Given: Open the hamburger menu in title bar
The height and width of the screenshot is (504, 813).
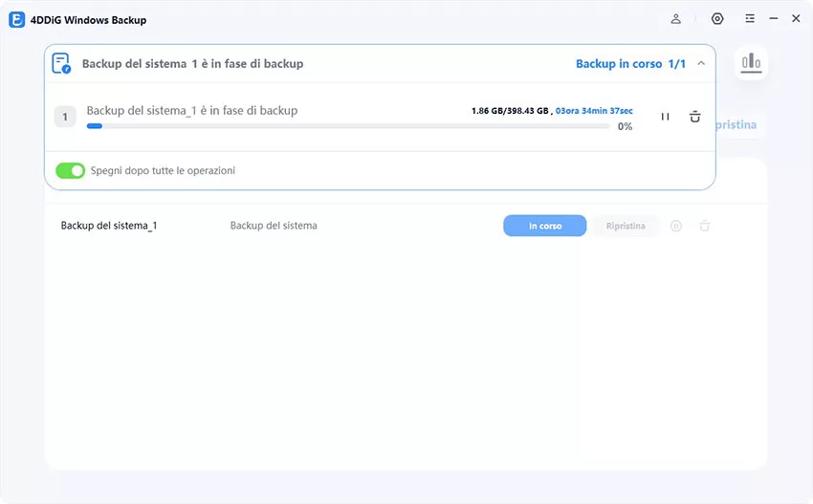Looking at the screenshot, I should click(750, 19).
